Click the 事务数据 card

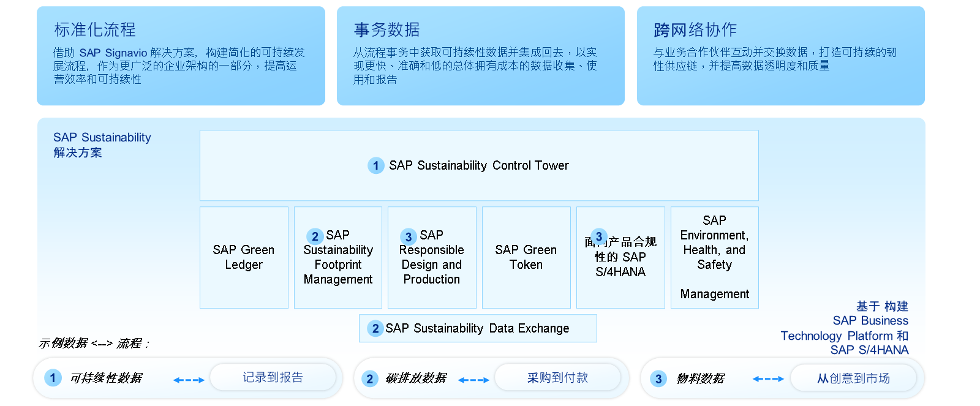481,56
